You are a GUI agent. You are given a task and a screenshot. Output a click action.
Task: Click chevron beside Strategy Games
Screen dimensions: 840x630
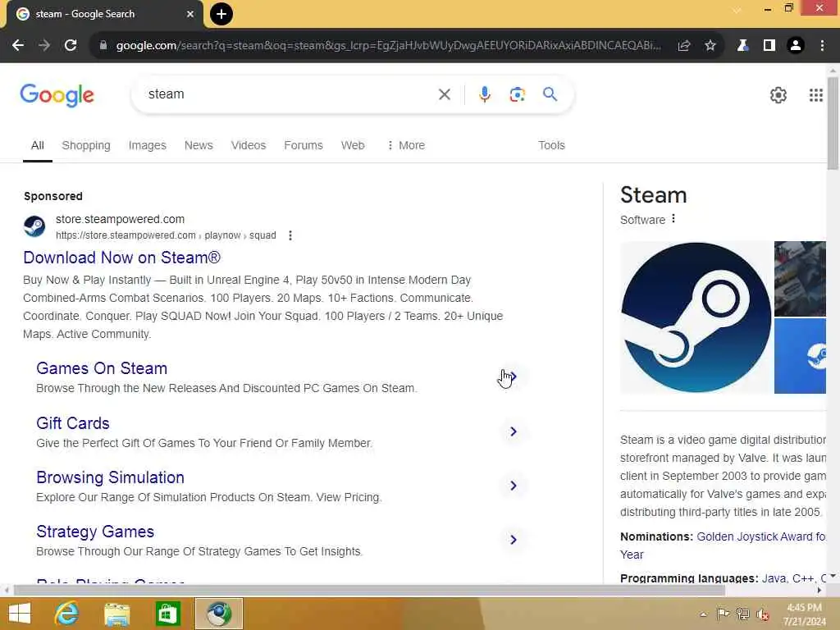(513, 540)
